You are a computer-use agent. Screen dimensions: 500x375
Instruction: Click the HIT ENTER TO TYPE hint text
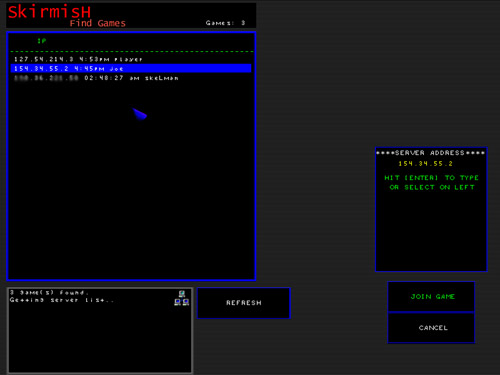[x=431, y=178]
